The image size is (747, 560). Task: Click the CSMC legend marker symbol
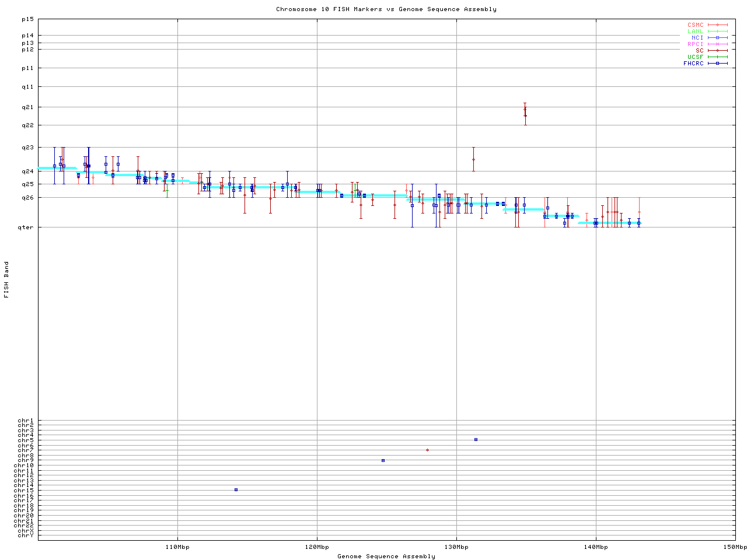point(717,25)
